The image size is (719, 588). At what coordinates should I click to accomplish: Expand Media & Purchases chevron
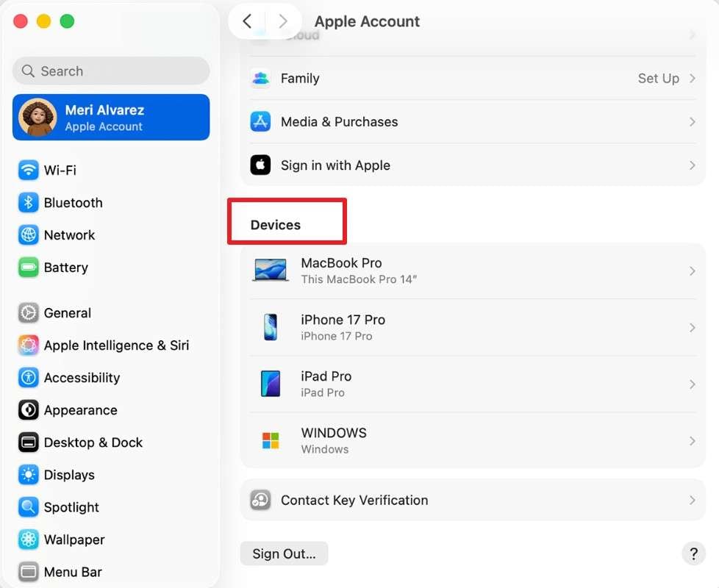[x=693, y=121]
